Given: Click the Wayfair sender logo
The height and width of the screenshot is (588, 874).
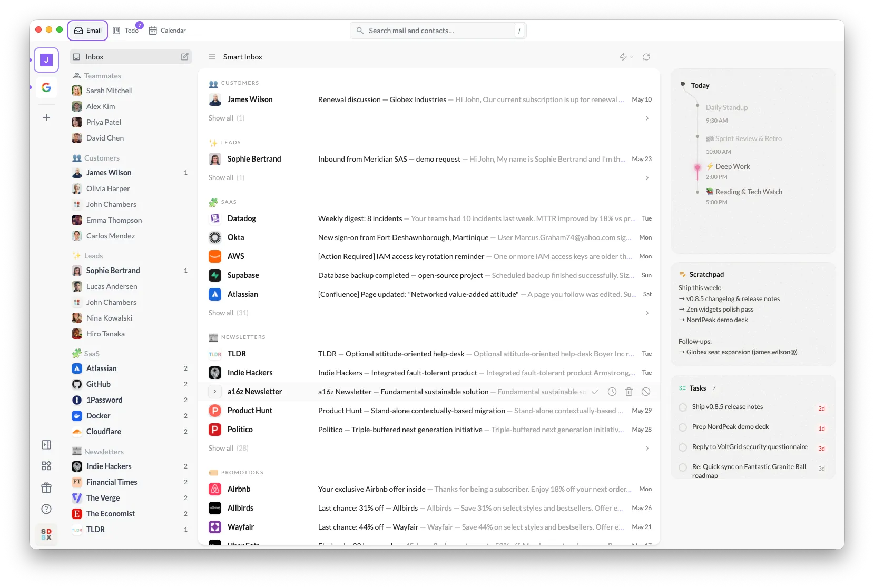Looking at the screenshot, I should pos(215,527).
